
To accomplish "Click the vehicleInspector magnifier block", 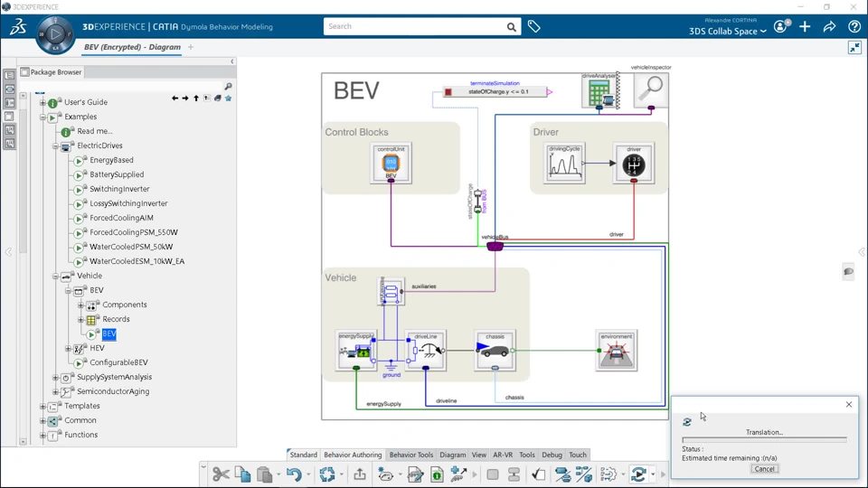I will point(651,89).
